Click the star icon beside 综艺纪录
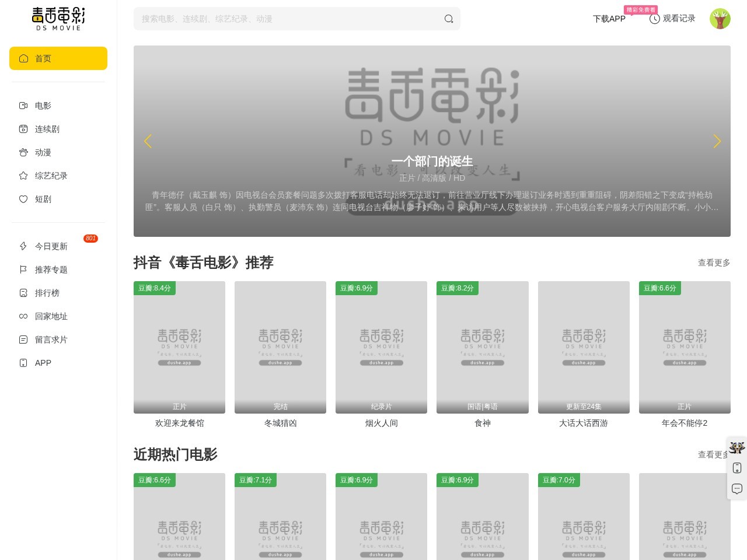Image resolution: width=747 pixels, height=560 pixels. point(23,176)
